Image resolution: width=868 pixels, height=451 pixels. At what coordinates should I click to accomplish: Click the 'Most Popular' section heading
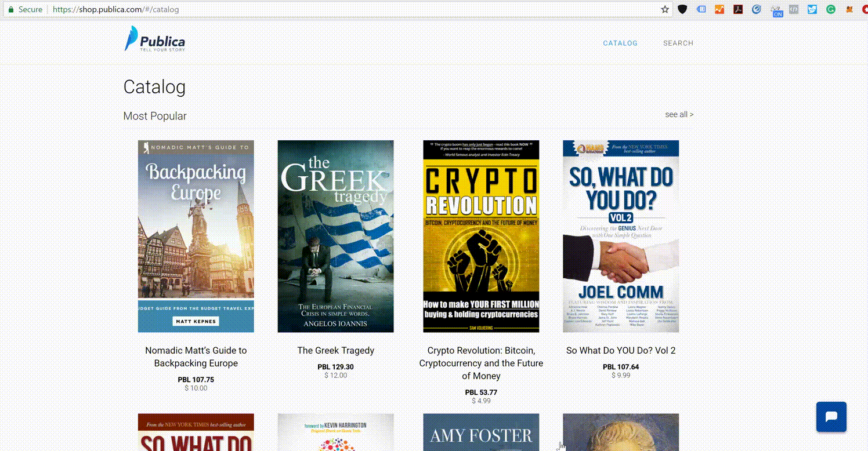coord(155,116)
